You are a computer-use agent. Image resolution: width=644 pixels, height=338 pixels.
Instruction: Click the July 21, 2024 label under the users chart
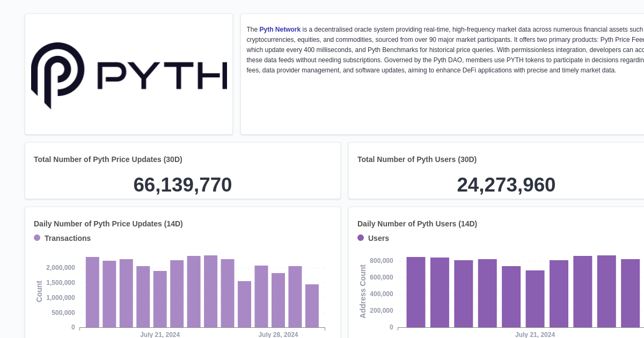click(x=535, y=334)
